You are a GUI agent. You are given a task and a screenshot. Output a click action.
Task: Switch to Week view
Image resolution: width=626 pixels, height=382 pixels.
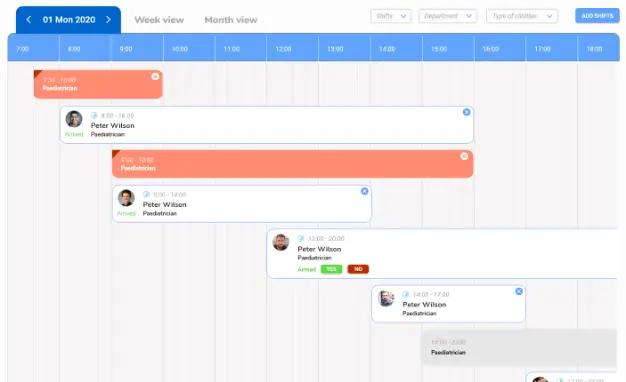point(159,20)
